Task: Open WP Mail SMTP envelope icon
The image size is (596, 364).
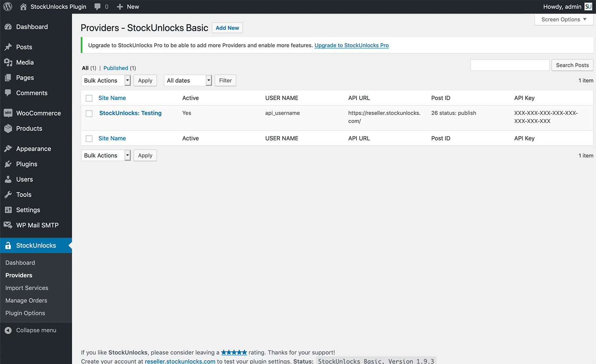Action: (8, 225)
